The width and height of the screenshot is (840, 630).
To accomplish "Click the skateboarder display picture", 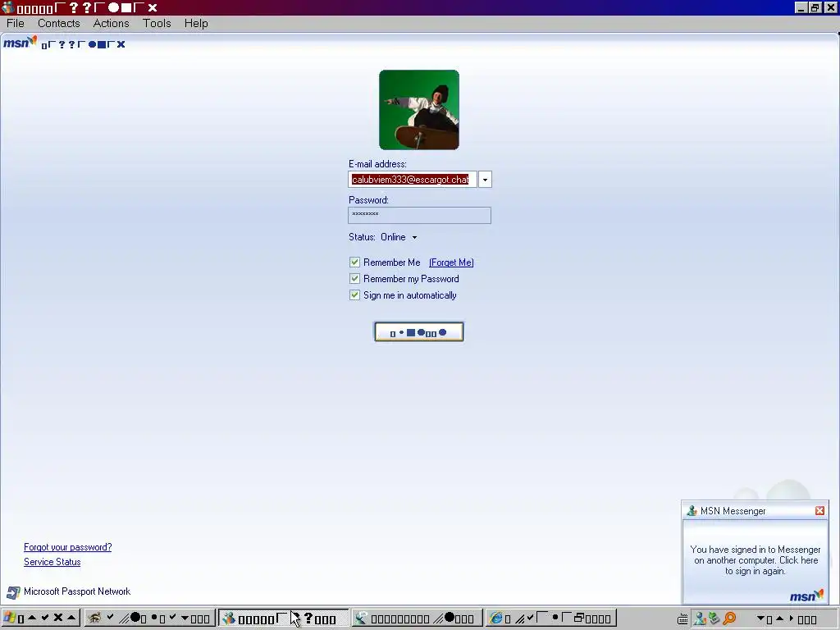I will click(419, 110).
